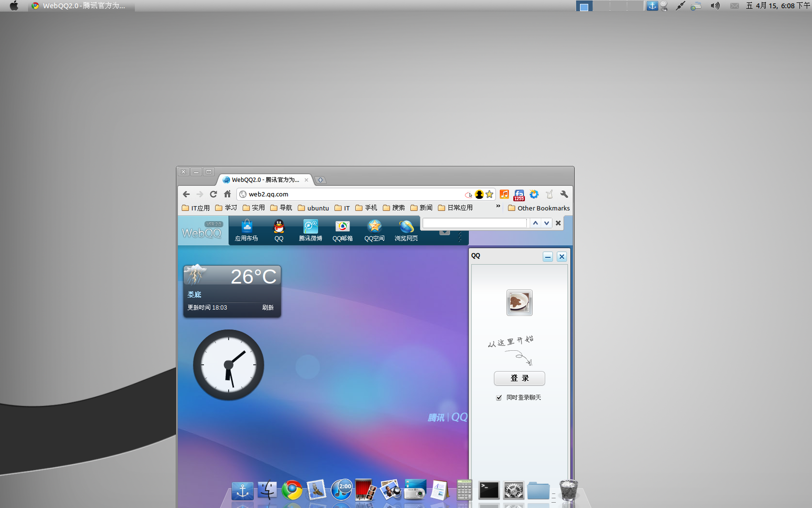Open the 日常应用 bookmark folder

pyautogui.click(x=455, y=208)
